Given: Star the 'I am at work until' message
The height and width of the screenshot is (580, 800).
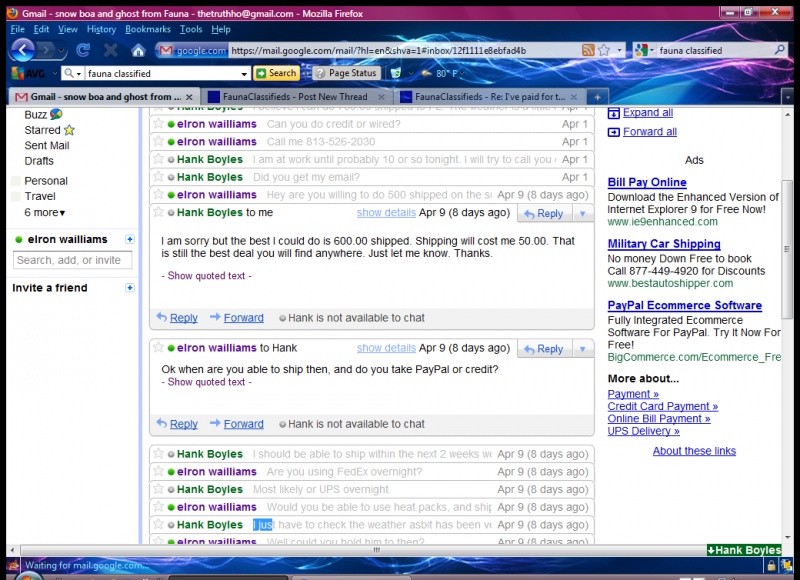Looking at the screenshot, I should (159, 159).
